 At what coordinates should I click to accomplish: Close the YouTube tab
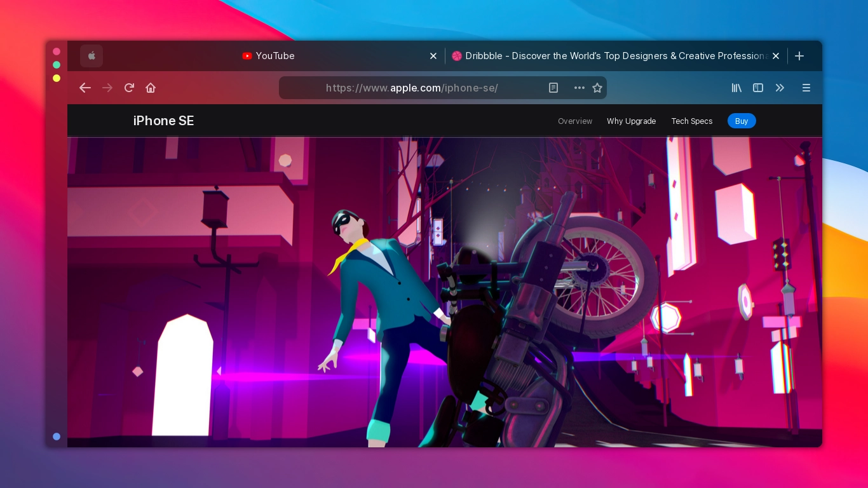[433, 56]
